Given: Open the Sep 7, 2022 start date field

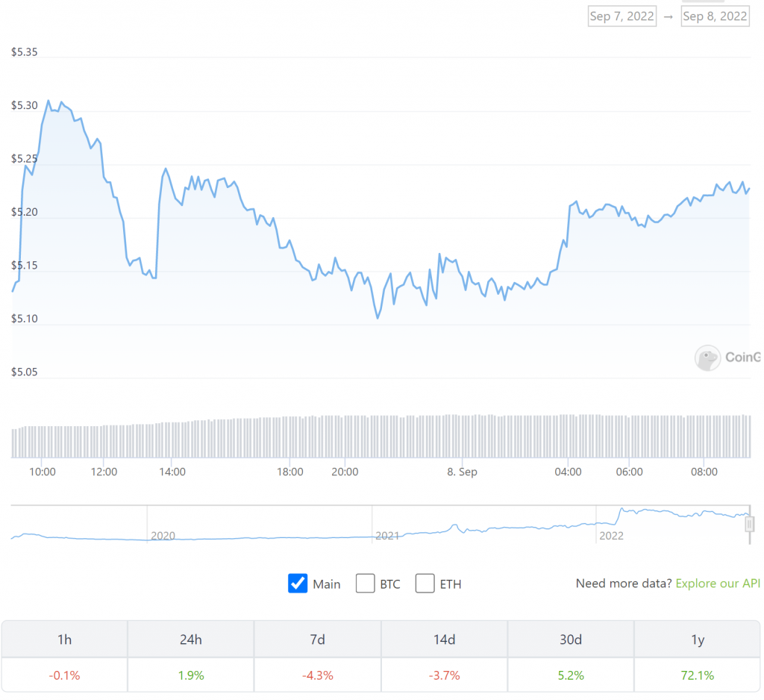Looking at the screenshot, I should click(x=621, y=16).
